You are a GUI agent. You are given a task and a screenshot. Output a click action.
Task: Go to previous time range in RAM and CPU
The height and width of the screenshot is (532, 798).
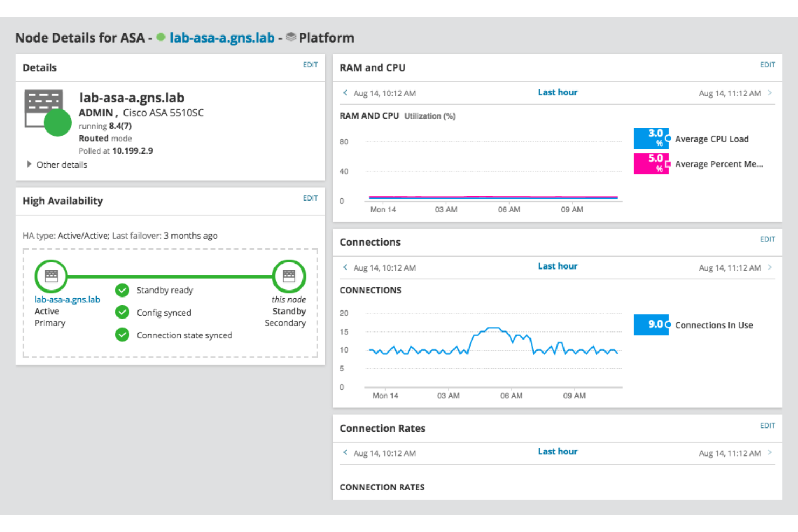[345, 93]
